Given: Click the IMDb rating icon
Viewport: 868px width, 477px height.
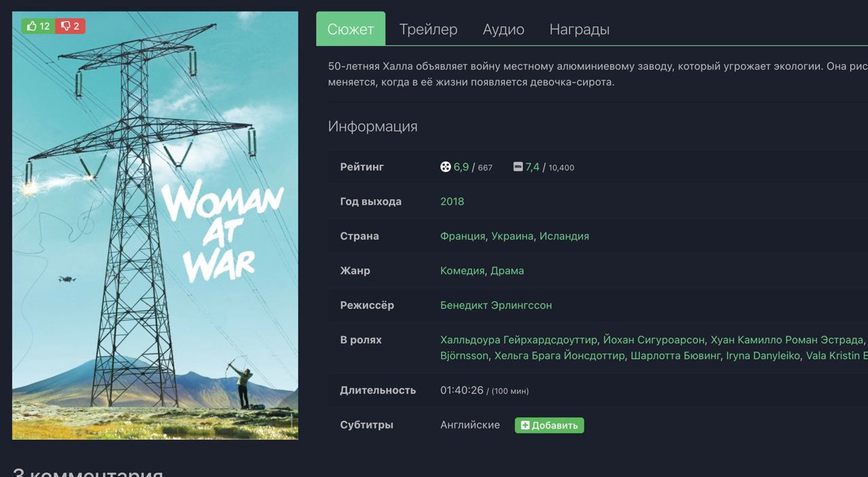Looking at the screenshot, I should 518,167.
